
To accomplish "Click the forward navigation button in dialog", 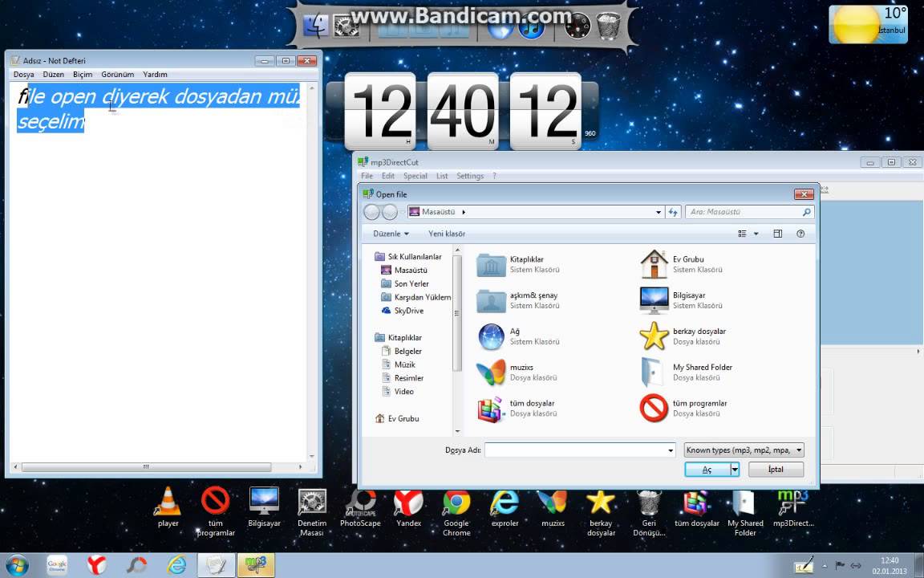I will [390, 212].
